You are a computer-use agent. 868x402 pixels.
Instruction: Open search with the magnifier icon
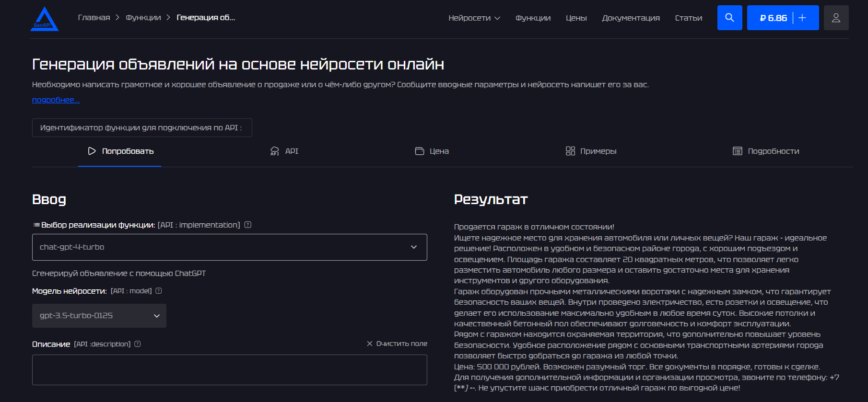tap(729, 18)
